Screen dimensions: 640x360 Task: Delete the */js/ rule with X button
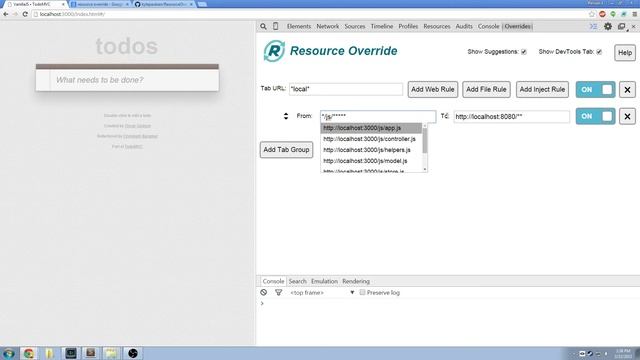click(x=627, y=116)
